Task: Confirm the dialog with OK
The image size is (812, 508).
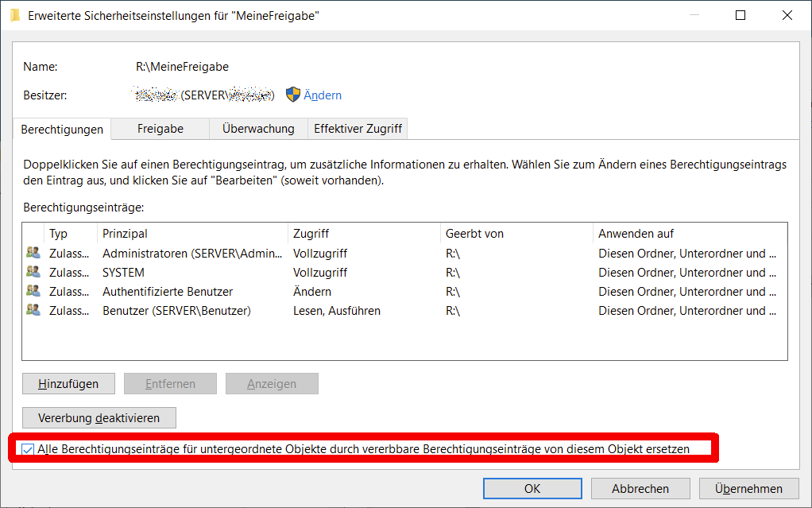Action: 532,488
